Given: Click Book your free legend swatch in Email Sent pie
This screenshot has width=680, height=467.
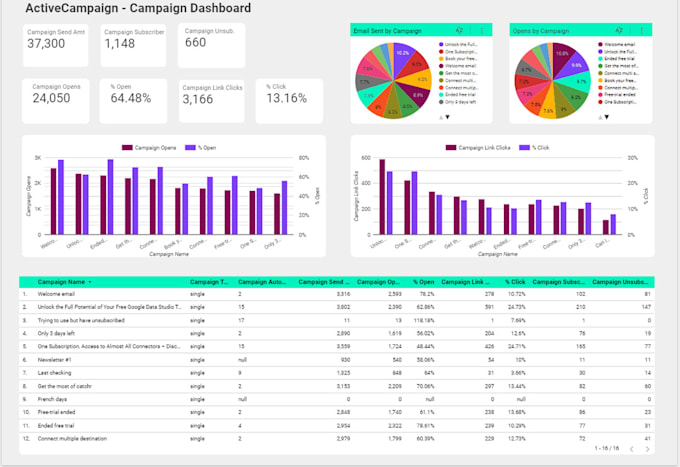Looking at the screenshot, I should 441,59.
